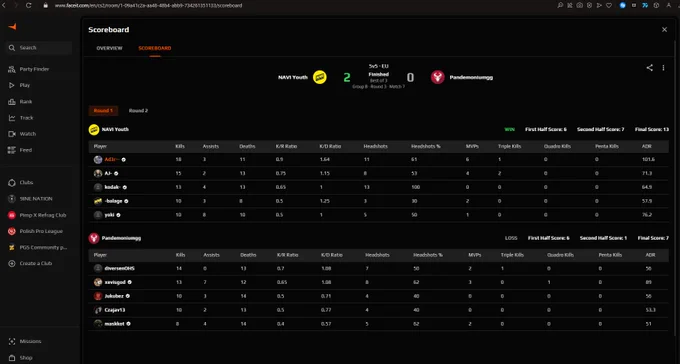Click the browser zoom magnifier icon

click(560, 5)
